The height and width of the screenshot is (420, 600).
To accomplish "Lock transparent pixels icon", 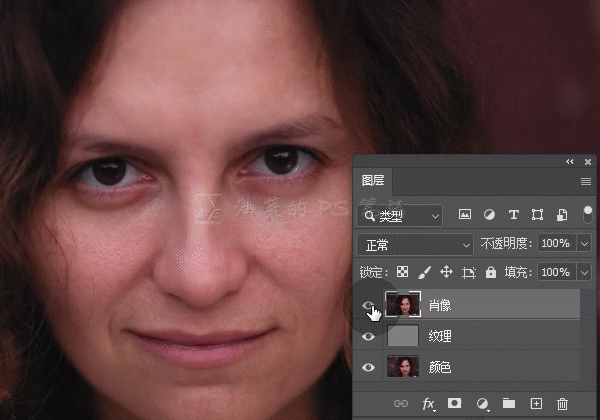I will [402, 272].
